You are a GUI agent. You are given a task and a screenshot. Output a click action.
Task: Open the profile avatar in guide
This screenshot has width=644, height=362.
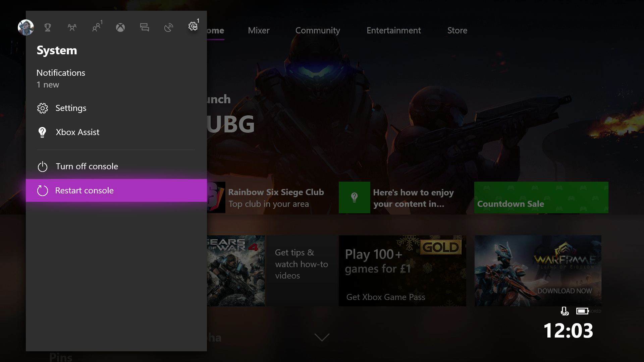click(26, 27)
